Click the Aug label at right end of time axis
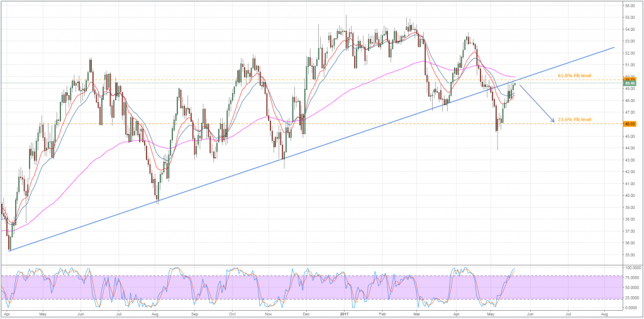The image size is (644, 319). (x=604, y=312)
